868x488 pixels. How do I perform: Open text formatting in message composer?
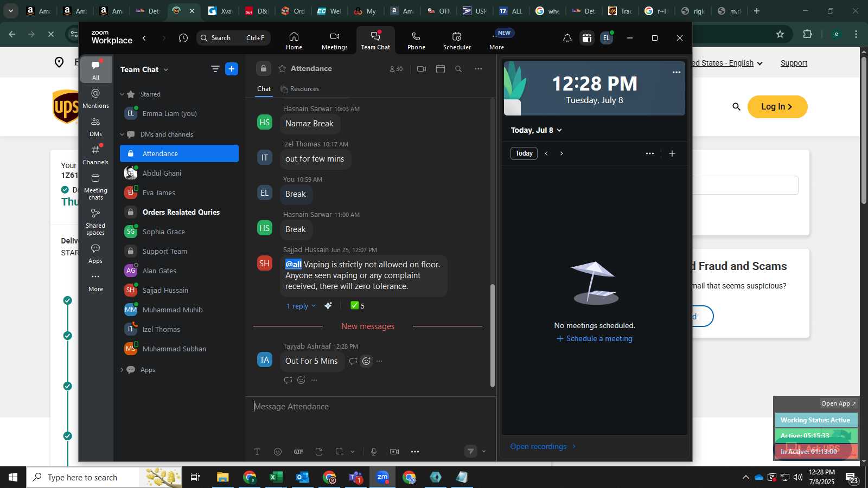click(257, 452)
